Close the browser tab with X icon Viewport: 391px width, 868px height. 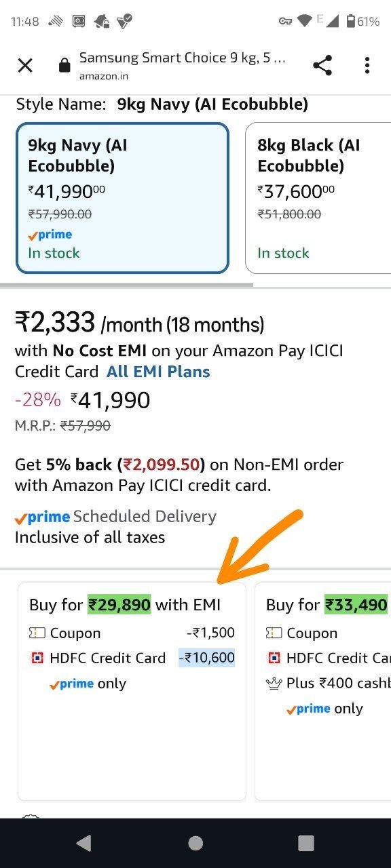coord(25,65)
